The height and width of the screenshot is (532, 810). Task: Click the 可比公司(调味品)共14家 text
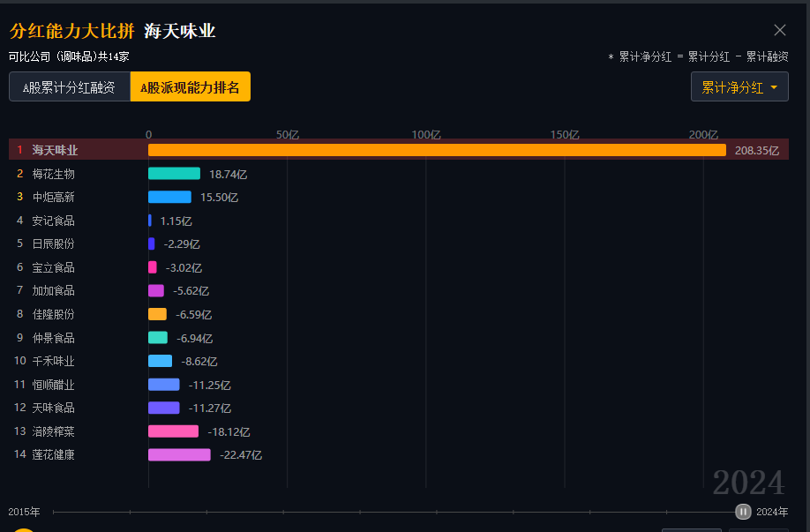(69, 56)
